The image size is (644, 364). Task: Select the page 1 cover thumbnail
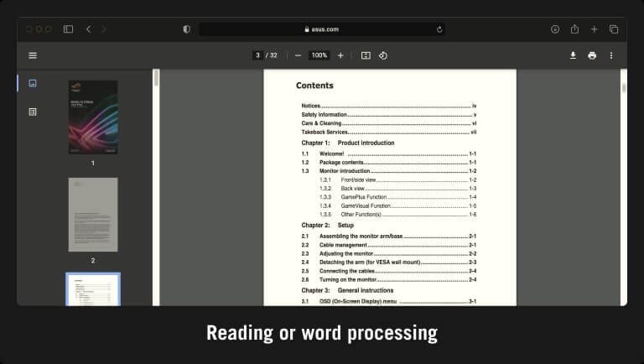click(93, 117)
